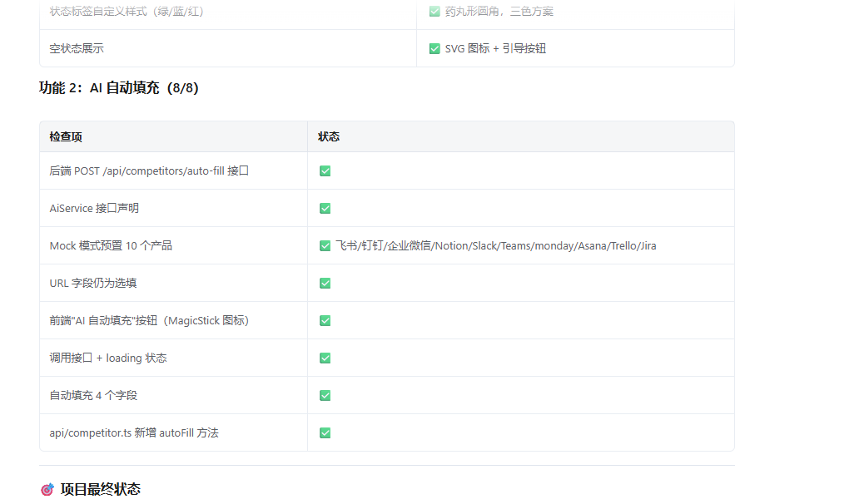Click the Mock 模式预置 10 个产品 cell
Image resolution: width=844 pixels, height=504 pixels.
coord(111,245)
